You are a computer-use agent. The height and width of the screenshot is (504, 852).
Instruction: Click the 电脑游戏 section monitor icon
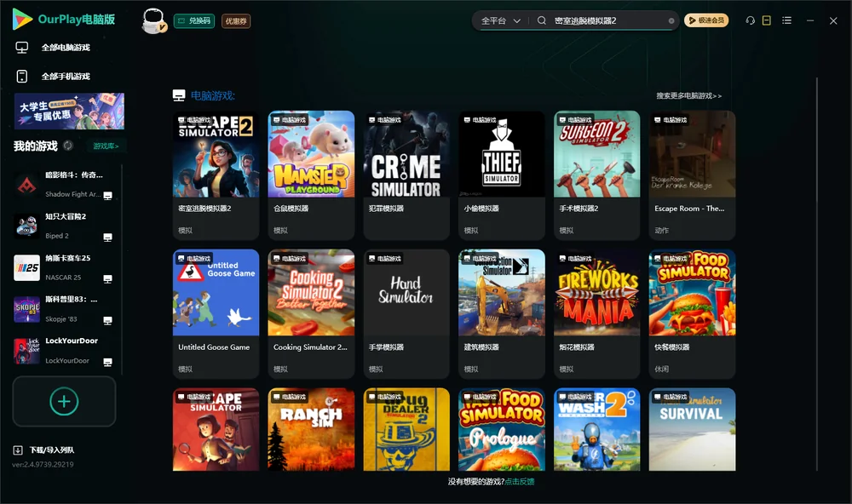point(179,96)
